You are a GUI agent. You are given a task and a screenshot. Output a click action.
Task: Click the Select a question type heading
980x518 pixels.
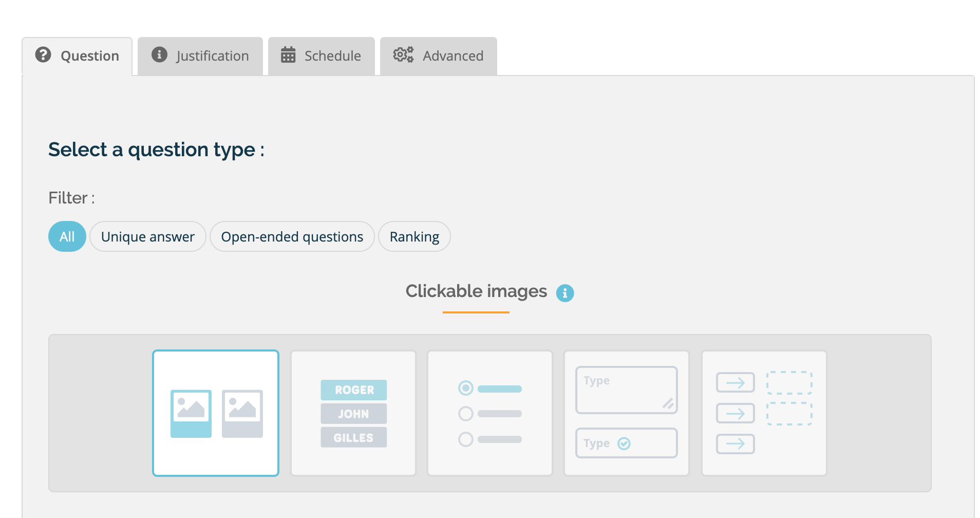click(156, 150)
